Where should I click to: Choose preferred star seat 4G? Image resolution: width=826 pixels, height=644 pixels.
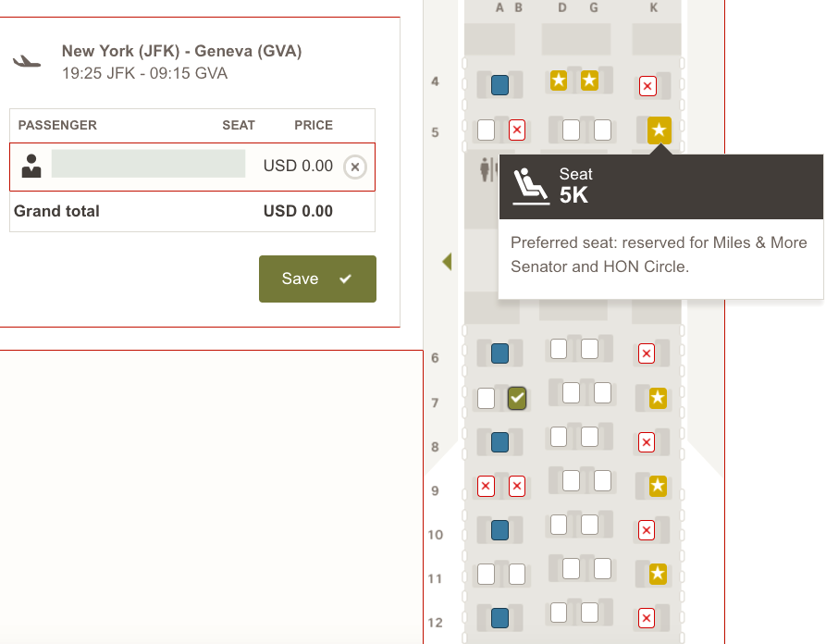point(589,80)
